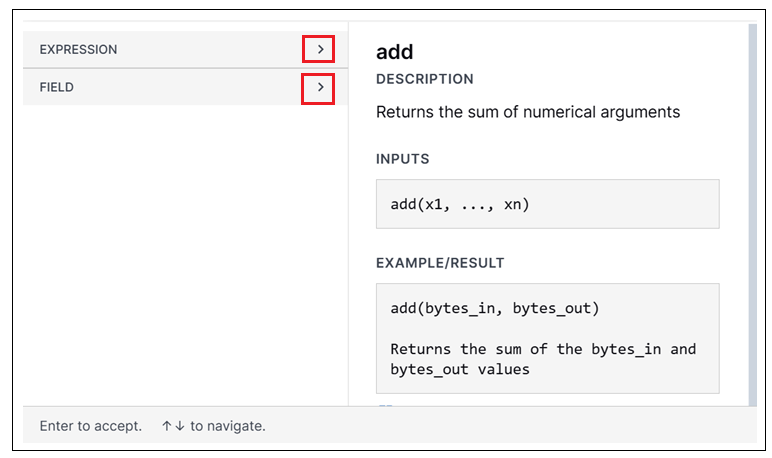Viewport: 772px width, 458px height.
Task: Click the example result explanation text
Action: (543, 359)
